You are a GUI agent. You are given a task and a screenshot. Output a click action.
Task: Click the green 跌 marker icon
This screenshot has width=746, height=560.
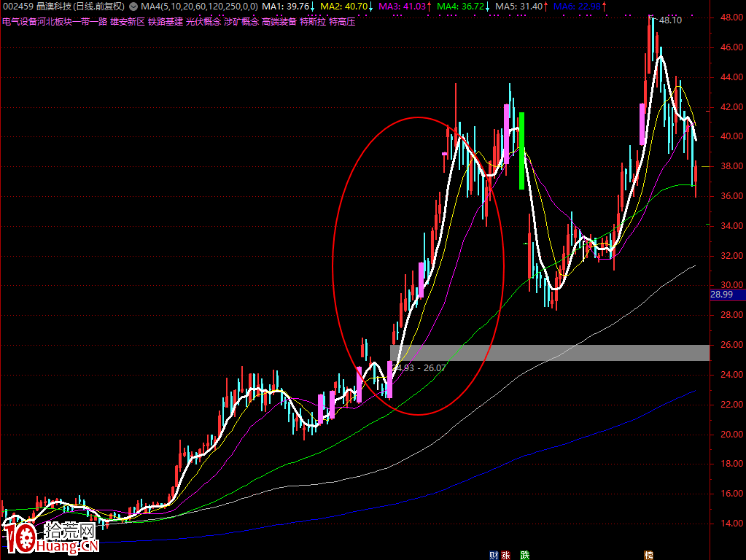(x=524, y=555)
